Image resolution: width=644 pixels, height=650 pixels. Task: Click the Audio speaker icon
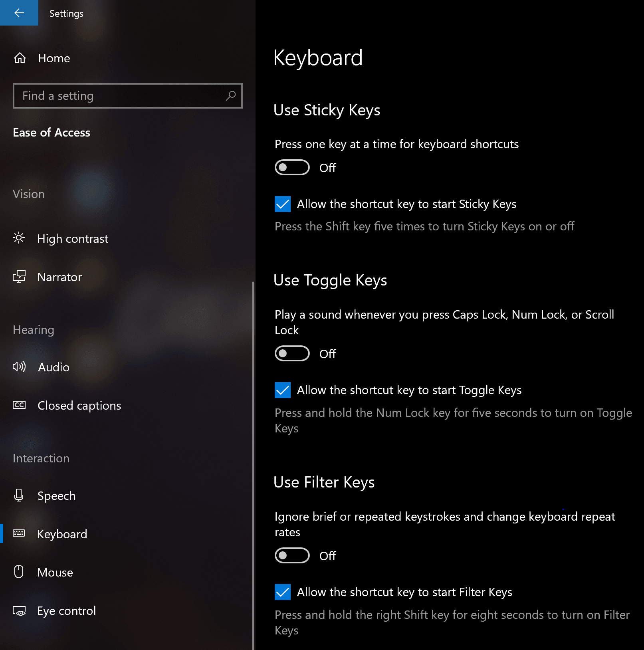pos(19,367)
